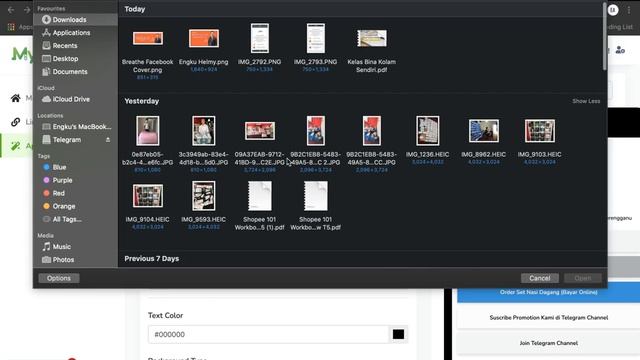Select Shopee 101 Workbook (1).pdf file
The width and height of the screenshot is (640, 360).
point(260,196)
